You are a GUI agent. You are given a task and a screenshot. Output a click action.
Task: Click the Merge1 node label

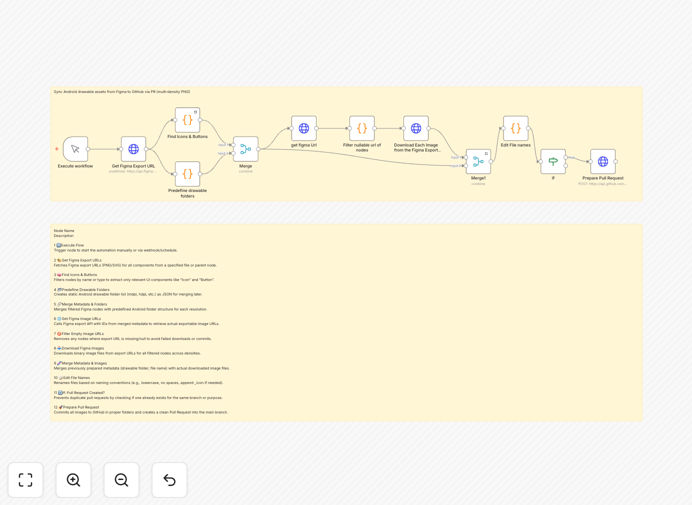(478, 178)
